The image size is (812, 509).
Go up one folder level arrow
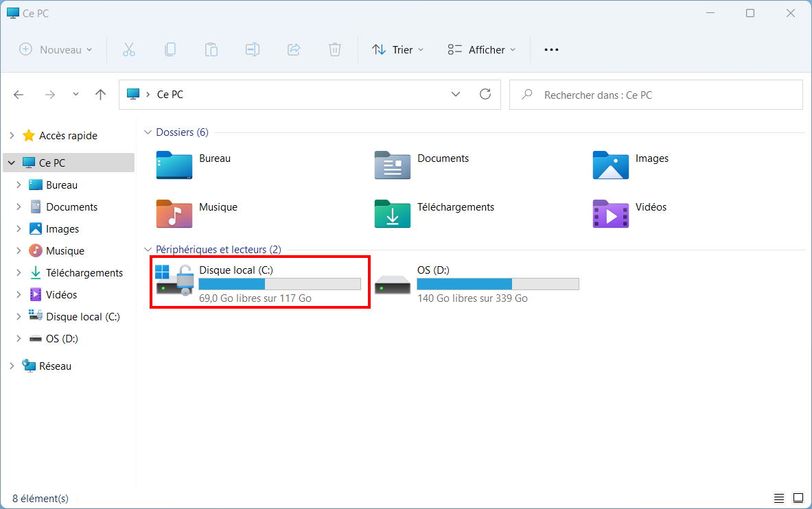pyautogui.click(x=100, y=94)
